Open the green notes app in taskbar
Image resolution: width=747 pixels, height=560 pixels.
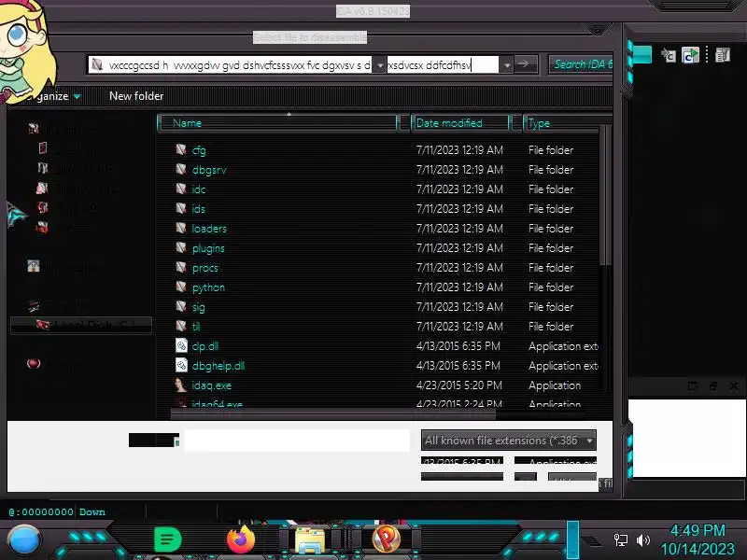coord(168,540)
